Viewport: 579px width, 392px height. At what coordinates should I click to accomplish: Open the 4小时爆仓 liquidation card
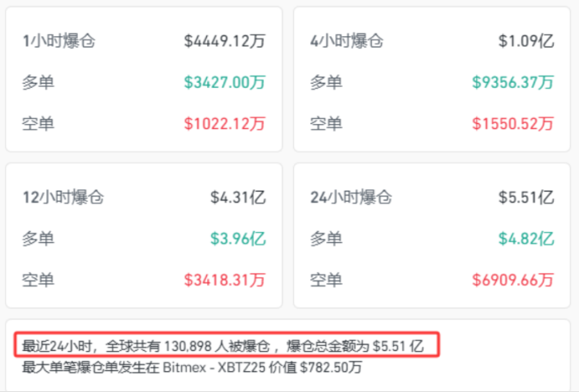coord(432,79)
